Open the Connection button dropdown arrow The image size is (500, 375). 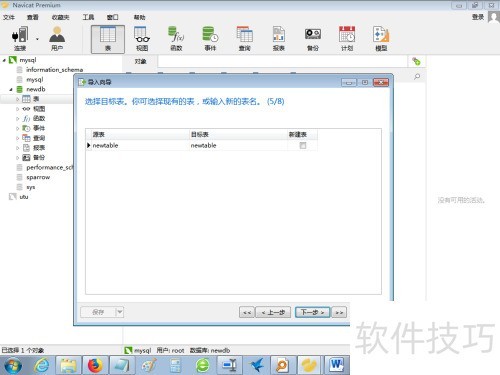tap(37, 39)
